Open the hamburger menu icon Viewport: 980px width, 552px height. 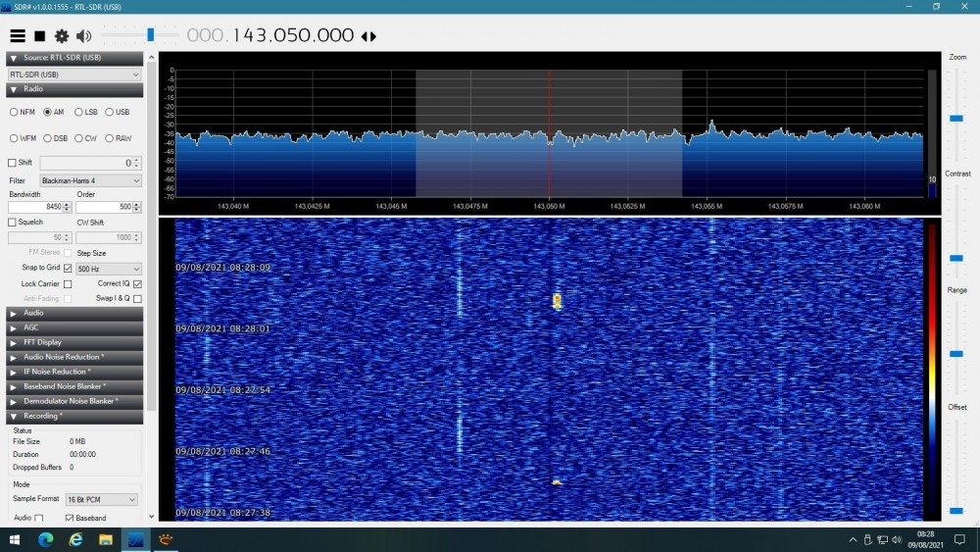pos(18,36)
